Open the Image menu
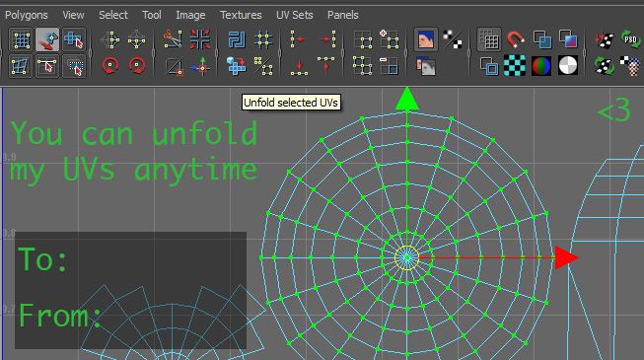Screen dimensions: 644x360 coord(190,15)
